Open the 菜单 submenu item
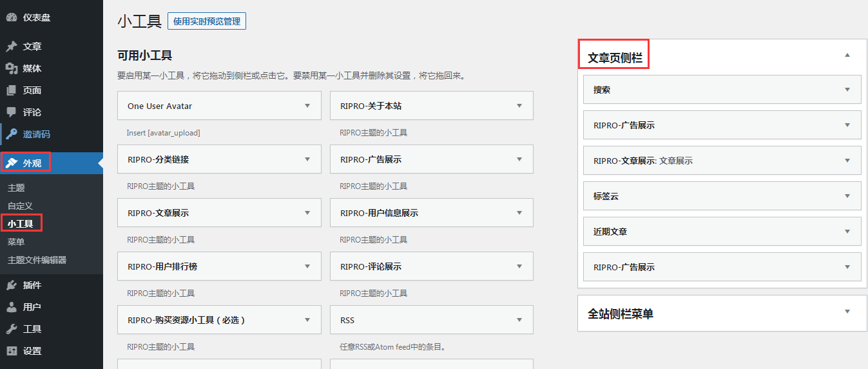Image resolution: width=868 pixels, height=369 pixels. point(16,242)
